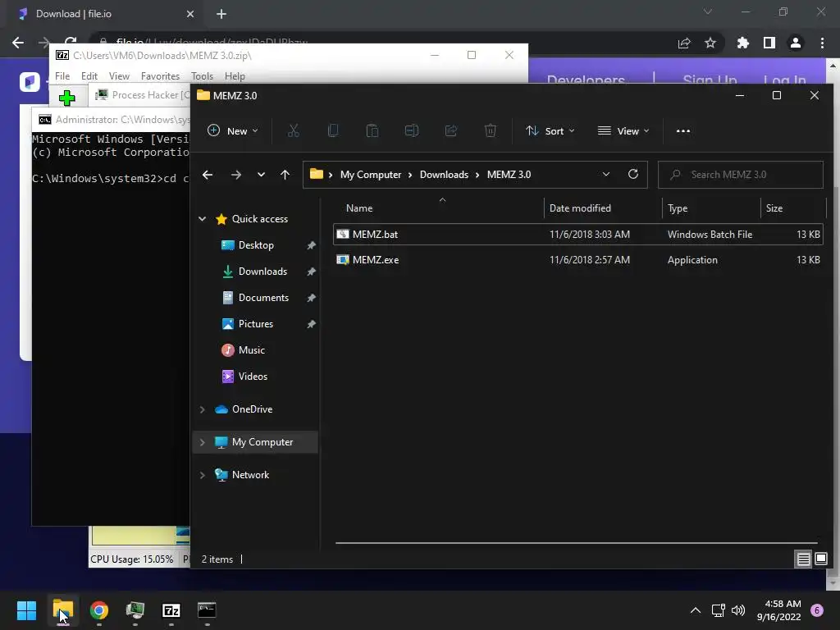The height and width of the screenshot is (630, 840).
Task: Expand Network tree node
Action: click(x=202, y=475)
